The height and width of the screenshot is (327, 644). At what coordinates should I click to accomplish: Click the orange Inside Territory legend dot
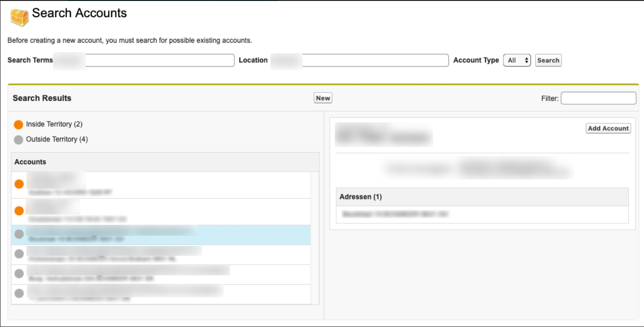coord(19,125)
